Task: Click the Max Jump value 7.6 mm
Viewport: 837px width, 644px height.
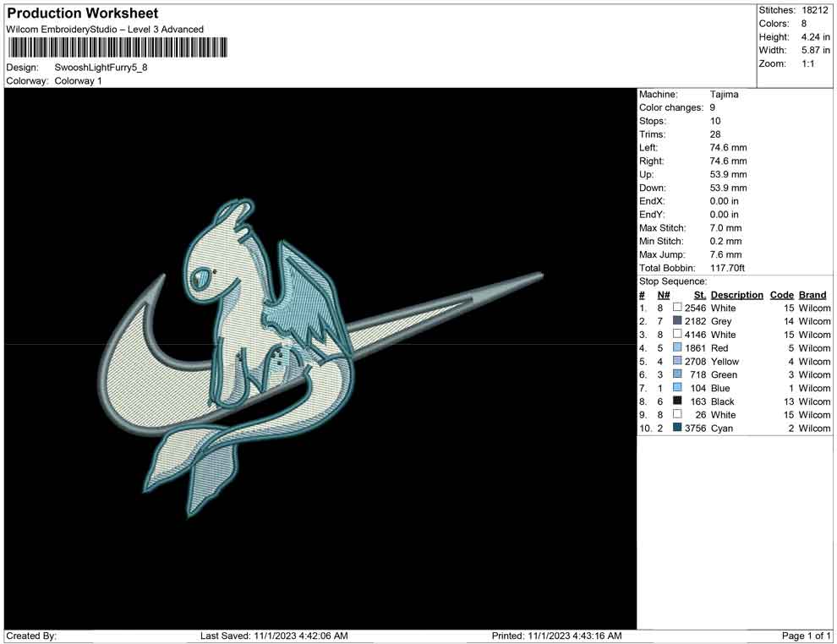Action: click(x=726, y=254)
